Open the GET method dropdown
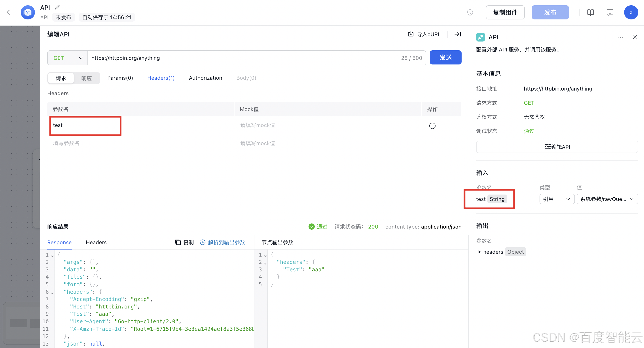Image resolution: width=644 pixels, height=348 pixels. [68, 58]
